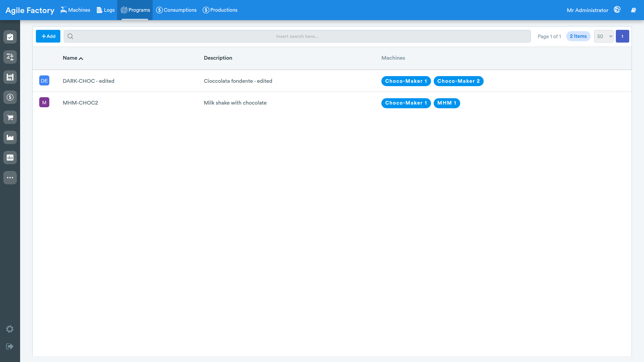Click the M avatar of MHM-CHOC2

pos(44,103)
